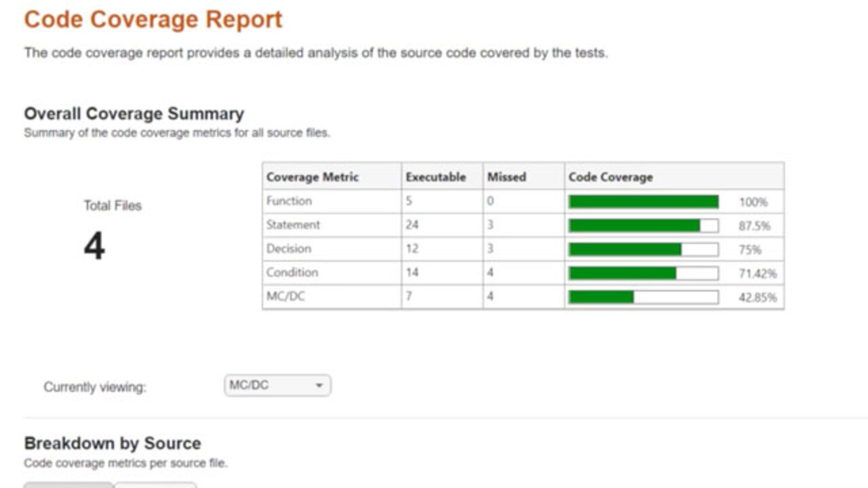Select the MC/DC row label in table
Image resolution: width=868 pixels, height=488 pixels.
click(285, 296)
